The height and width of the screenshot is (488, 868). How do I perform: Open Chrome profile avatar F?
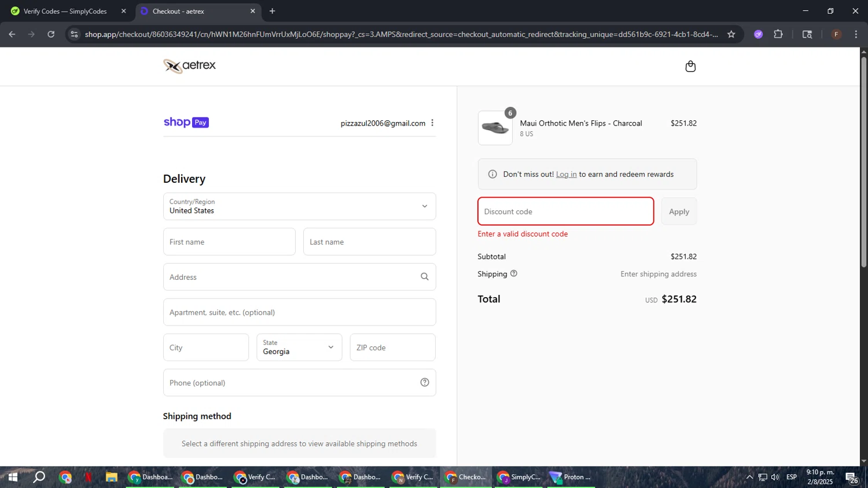[836, 34]
